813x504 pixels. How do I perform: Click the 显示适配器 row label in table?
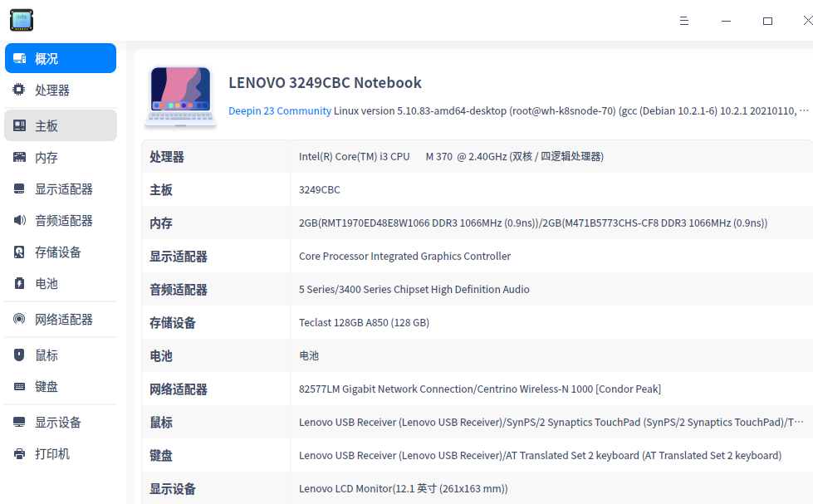179,256
